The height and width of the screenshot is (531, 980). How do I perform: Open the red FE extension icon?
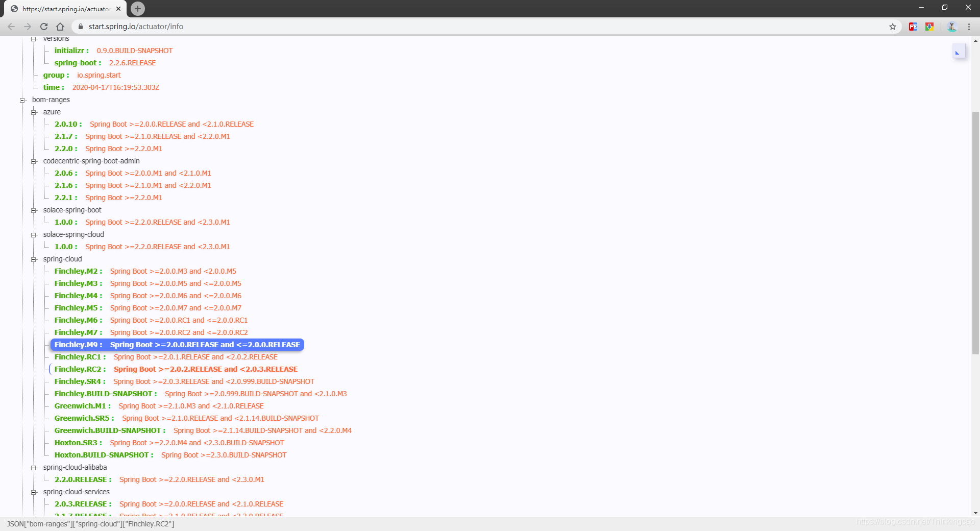coord(913,27)
